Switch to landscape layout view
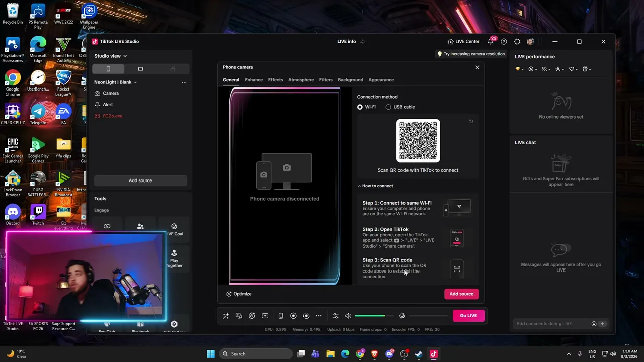The width and height of the screenshot is (644, 362). pyautogui.click(x=140, y=69)
